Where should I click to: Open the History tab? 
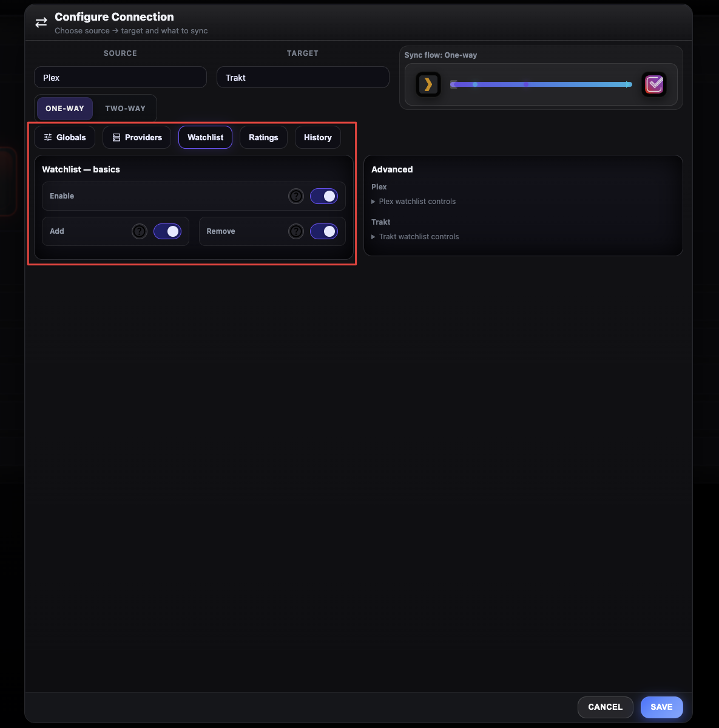click(318, 137)
